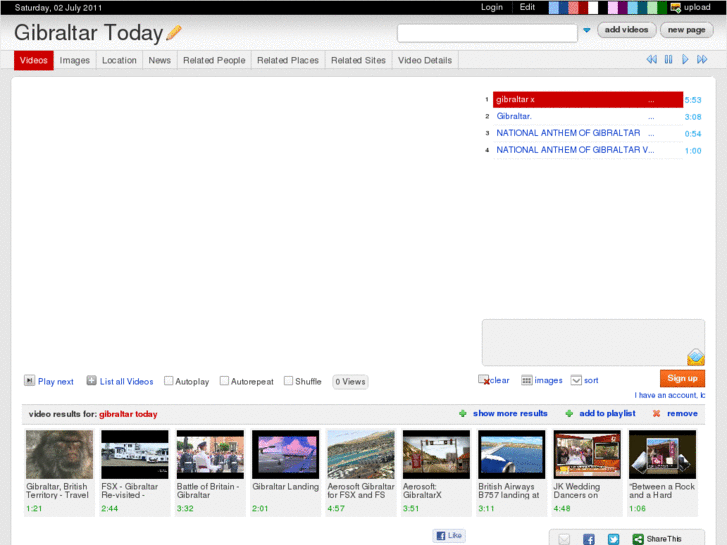Open the Related Sites tab
Screen dimensions: 727x545
click(x=358, y=60)
